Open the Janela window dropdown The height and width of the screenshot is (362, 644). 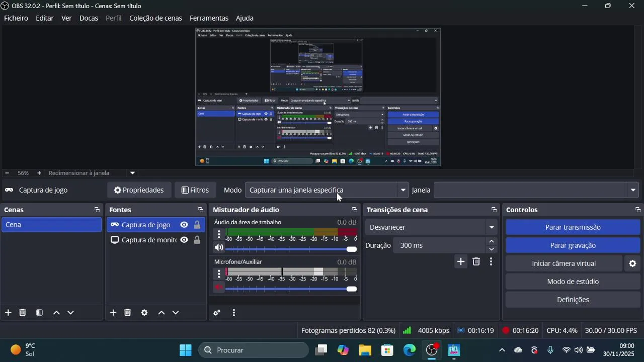tap(536, 190)
